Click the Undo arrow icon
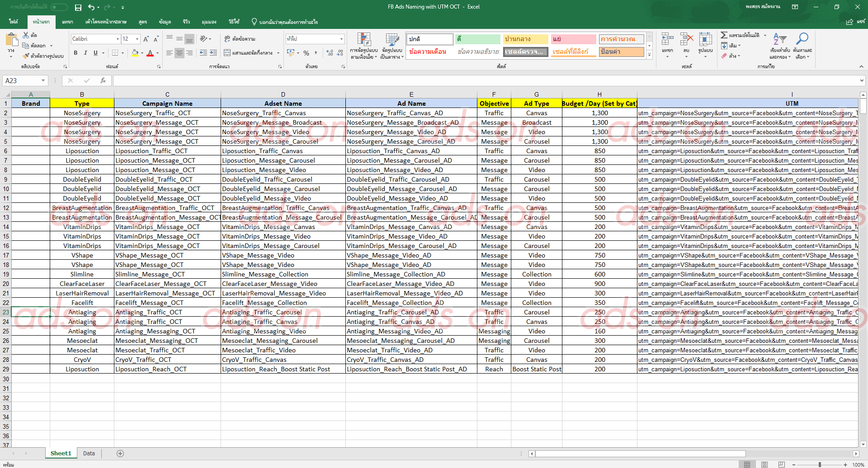This screenshot has height=468, width=868. (x=92, y=7)
